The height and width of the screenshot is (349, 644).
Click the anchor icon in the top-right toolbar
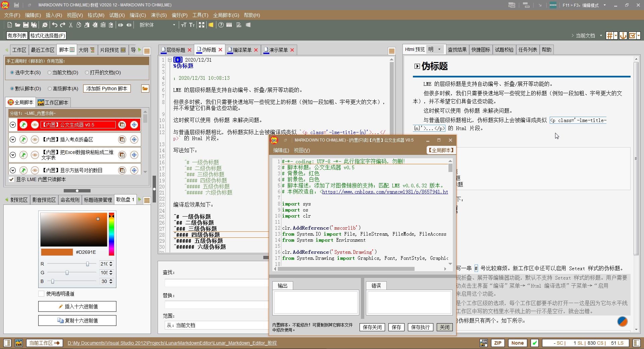pos(623,36)
